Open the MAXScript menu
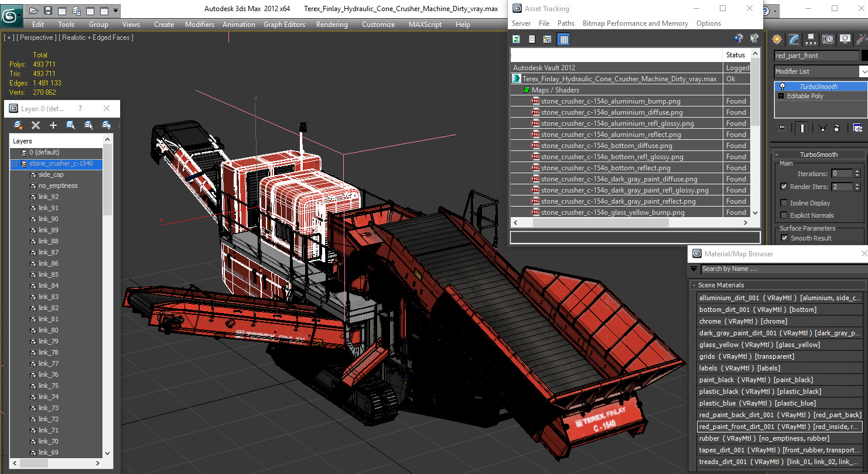The height and width of the screenshot is (474, 868). click(x=425, y=25)
